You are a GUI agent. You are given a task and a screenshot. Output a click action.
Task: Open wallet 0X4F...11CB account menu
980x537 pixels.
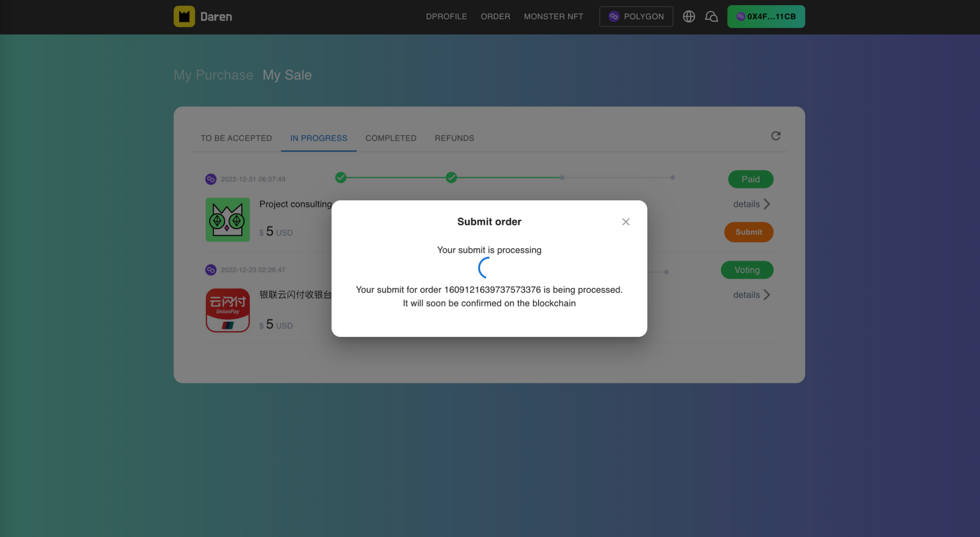[x=765, y=16]
